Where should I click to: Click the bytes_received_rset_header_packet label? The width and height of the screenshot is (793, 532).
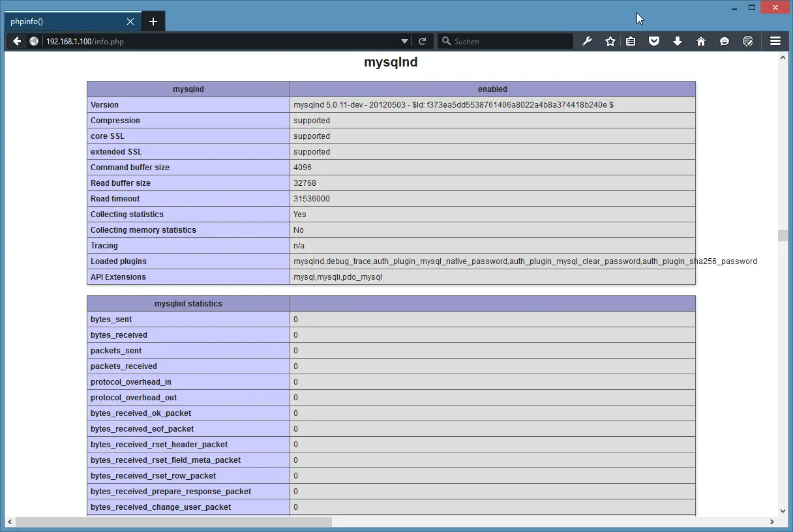tap(159, 445)
